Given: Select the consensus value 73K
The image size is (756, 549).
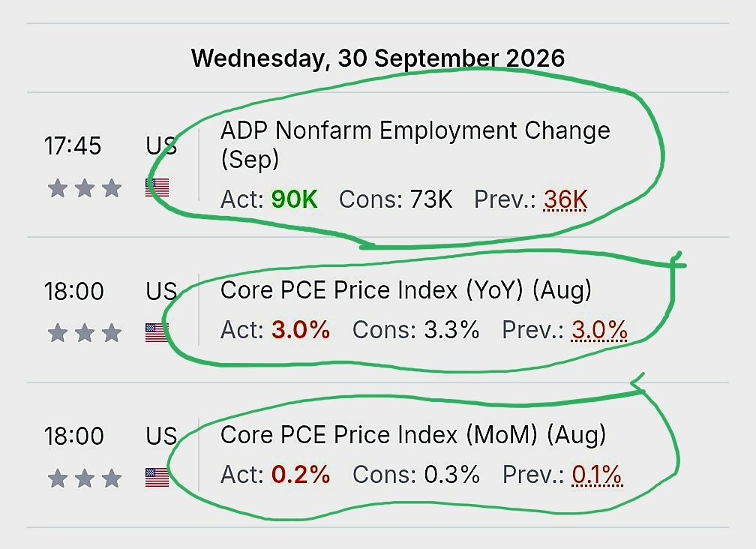Looking at the screenshot, I should (x=431, y=199).
